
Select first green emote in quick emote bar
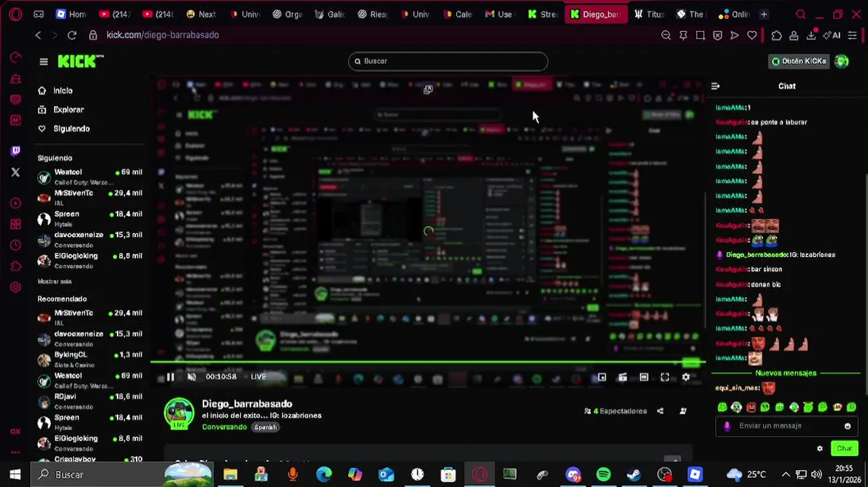[722, 407]
